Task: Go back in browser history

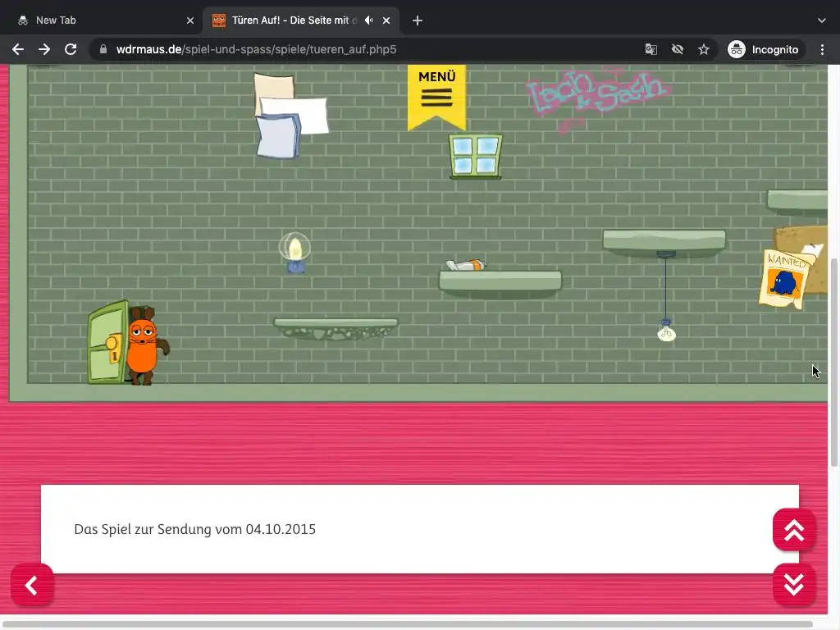Action: point(18,49)
